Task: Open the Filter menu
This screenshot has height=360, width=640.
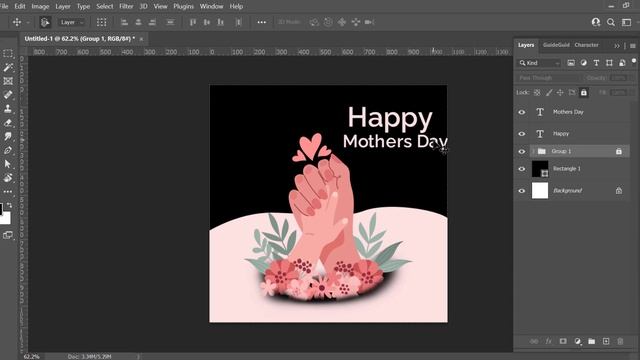Action: point(126,6)
